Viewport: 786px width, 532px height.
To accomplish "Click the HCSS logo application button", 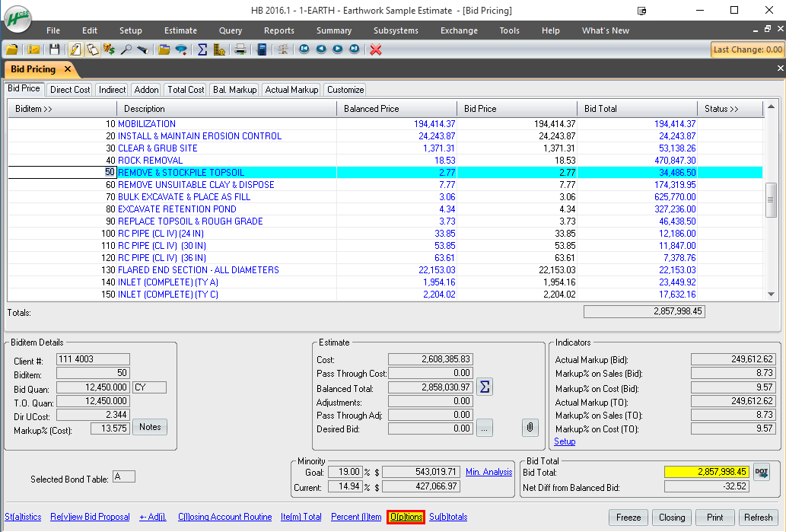I will pyautogui.click(x=18, y=19).
